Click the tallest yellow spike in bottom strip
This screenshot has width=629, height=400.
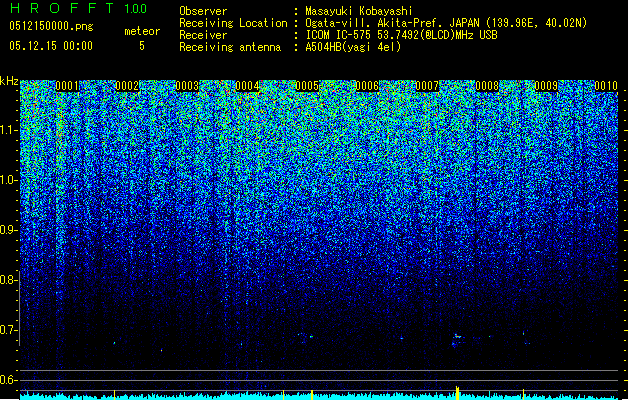coord(457,392)
